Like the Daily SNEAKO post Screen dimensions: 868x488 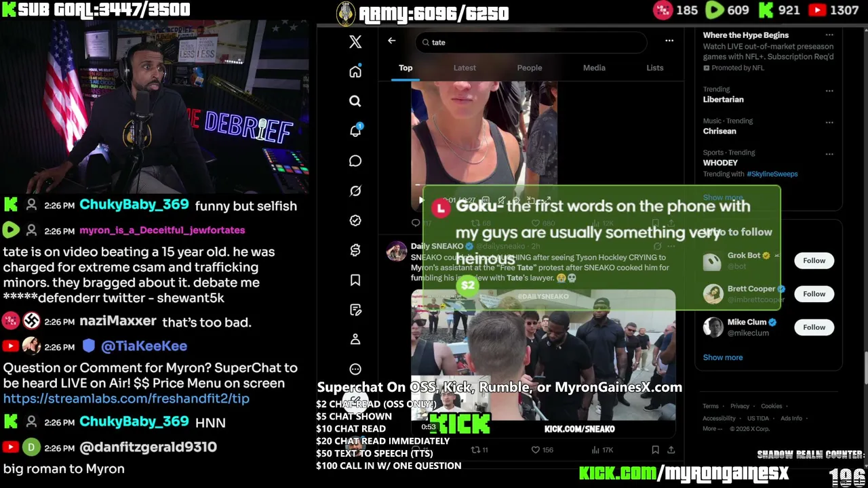[x=542, y=449]
